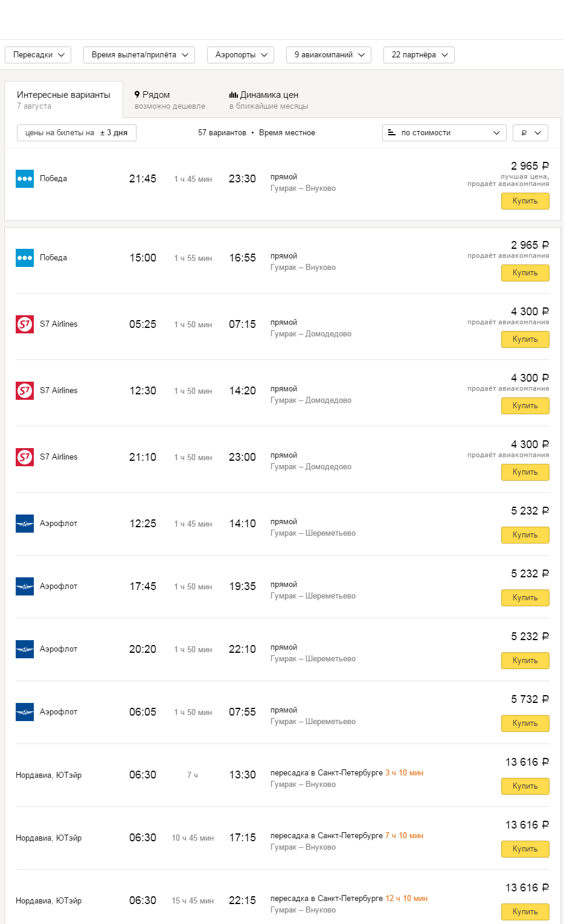Click the S7 logo on the 21:10 flight
The image size is (564, 924).
(x=25, y=457)
